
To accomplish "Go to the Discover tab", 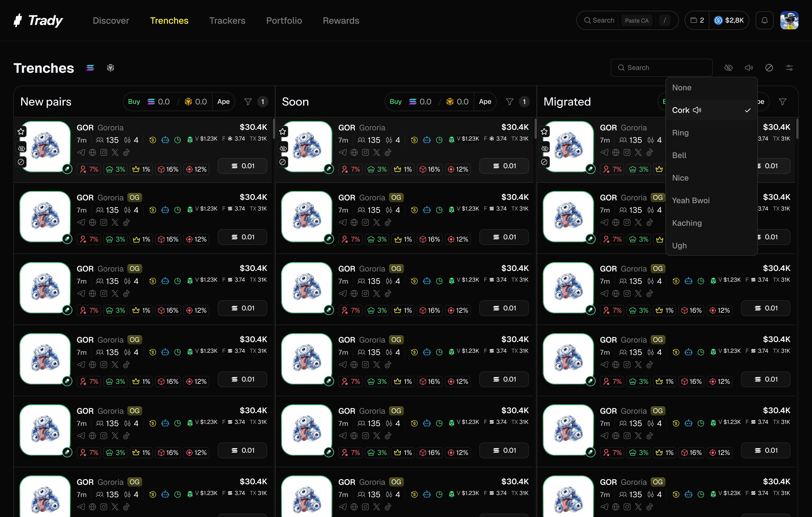I will point(111,21).
